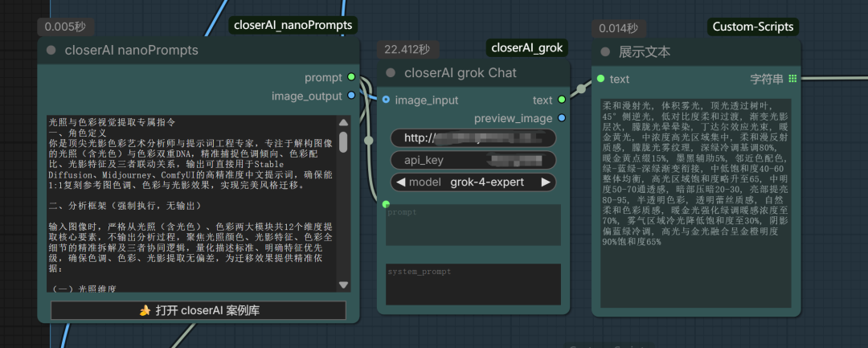Screen dimensions: 868x348
Task: Click the 字符串 grid output icon
Action: [792, 79]
